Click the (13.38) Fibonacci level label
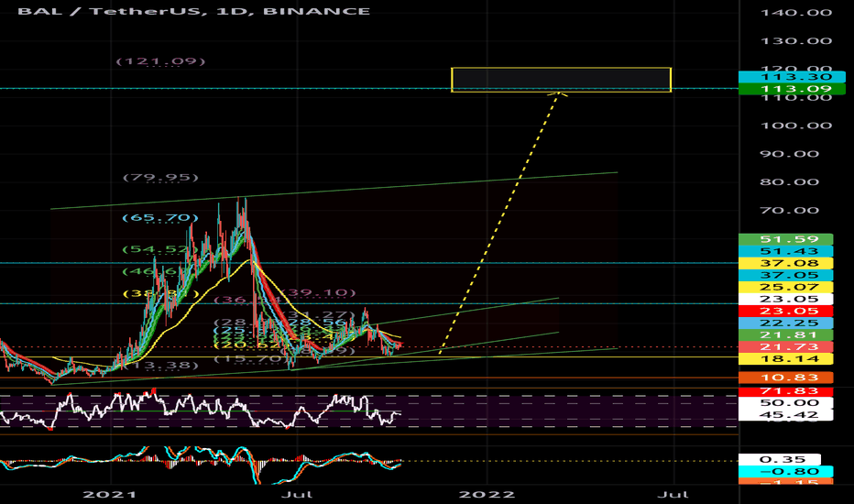The height and width of the screenshot is (504, 854). click(160, 365)
